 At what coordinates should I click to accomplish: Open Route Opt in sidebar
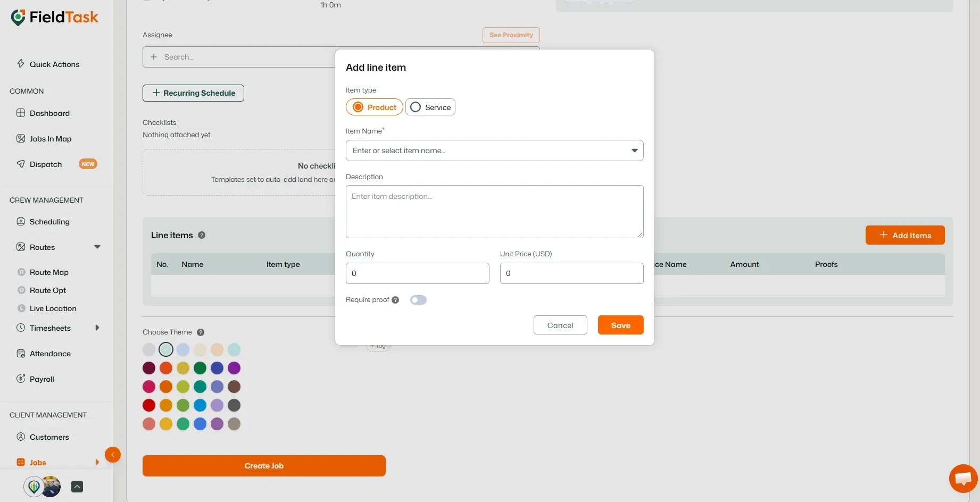(x=48, y=290)
